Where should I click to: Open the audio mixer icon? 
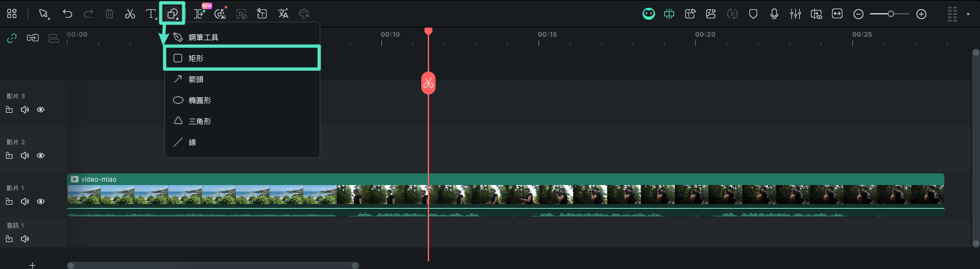click(x=796, y=14)
